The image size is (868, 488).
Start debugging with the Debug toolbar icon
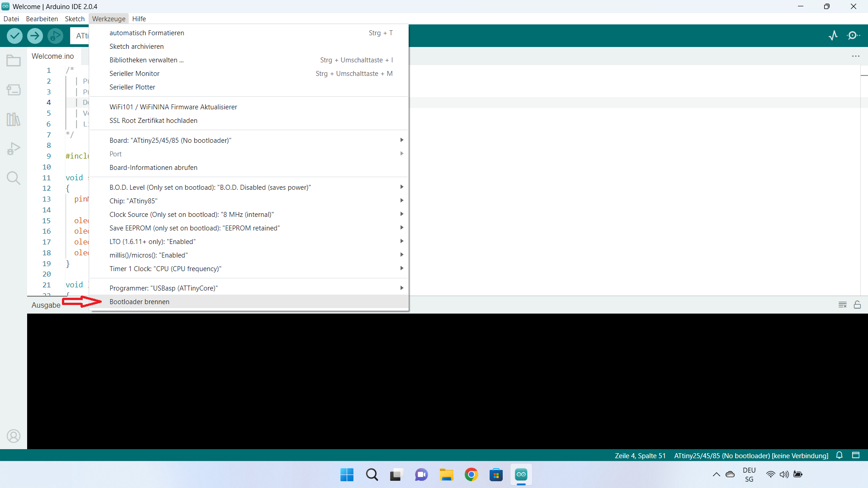point(55,36)
